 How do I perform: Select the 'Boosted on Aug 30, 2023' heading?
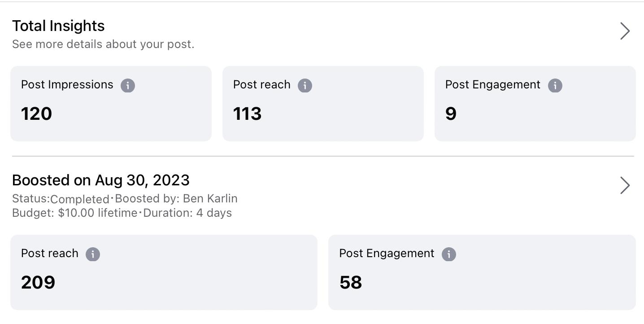point(101,180)
